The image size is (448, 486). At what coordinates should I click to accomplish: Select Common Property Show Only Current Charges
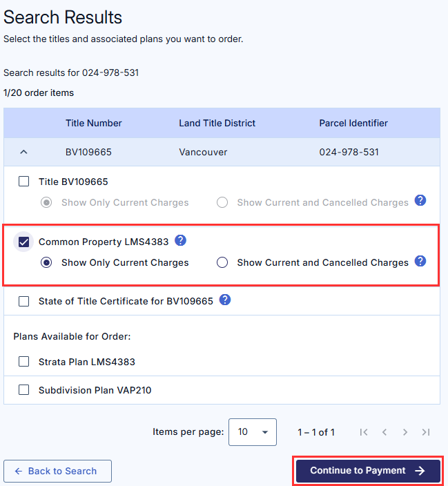(x=46, y=262)
